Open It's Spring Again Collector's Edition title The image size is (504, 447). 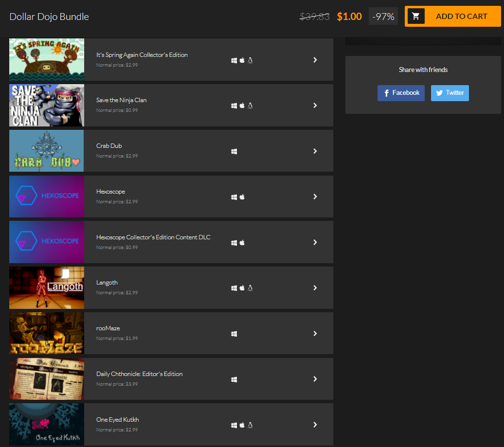point(142,55)
